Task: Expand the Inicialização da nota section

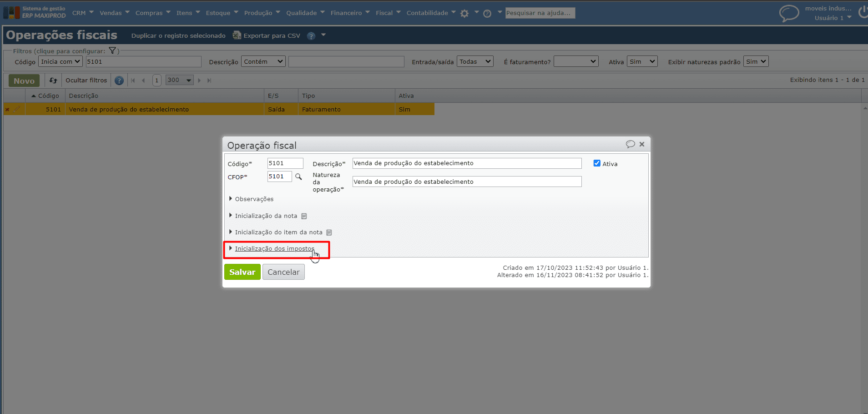Action: 263,216
